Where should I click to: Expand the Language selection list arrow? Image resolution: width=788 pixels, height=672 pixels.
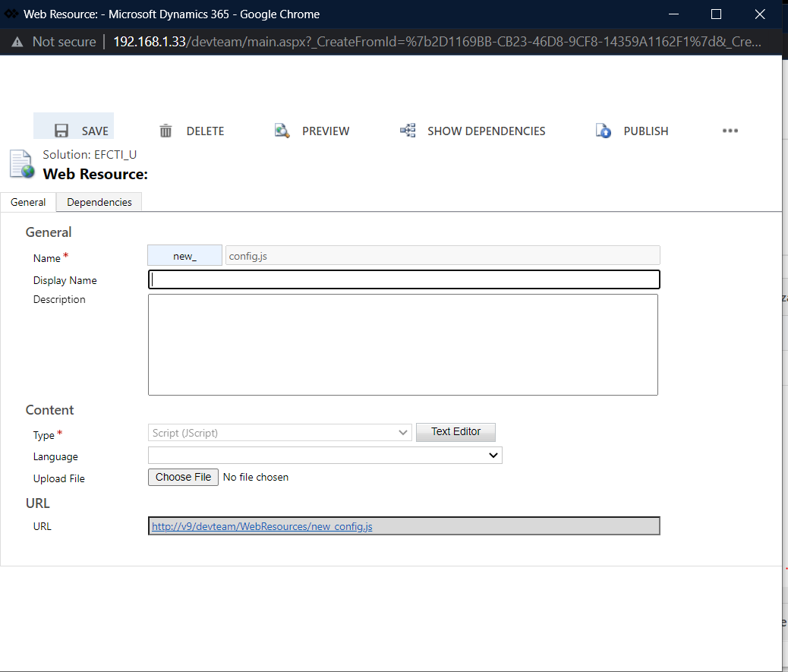tap(494, 455)
